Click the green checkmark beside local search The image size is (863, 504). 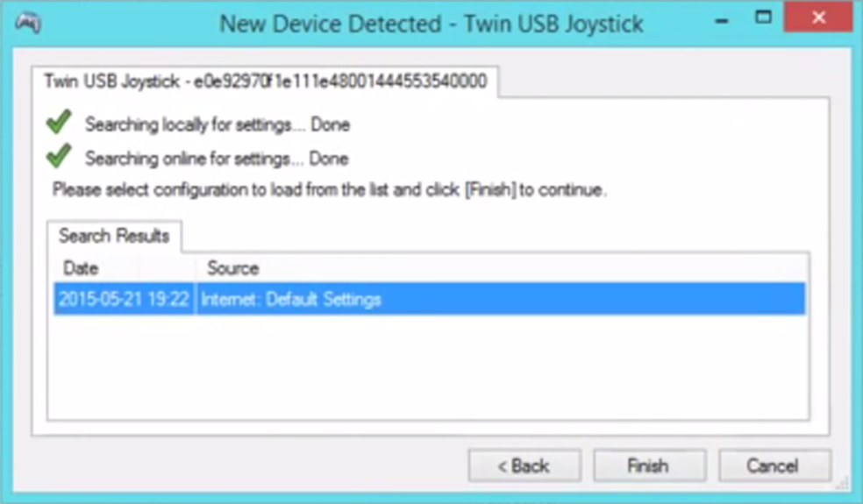(58, 124)
